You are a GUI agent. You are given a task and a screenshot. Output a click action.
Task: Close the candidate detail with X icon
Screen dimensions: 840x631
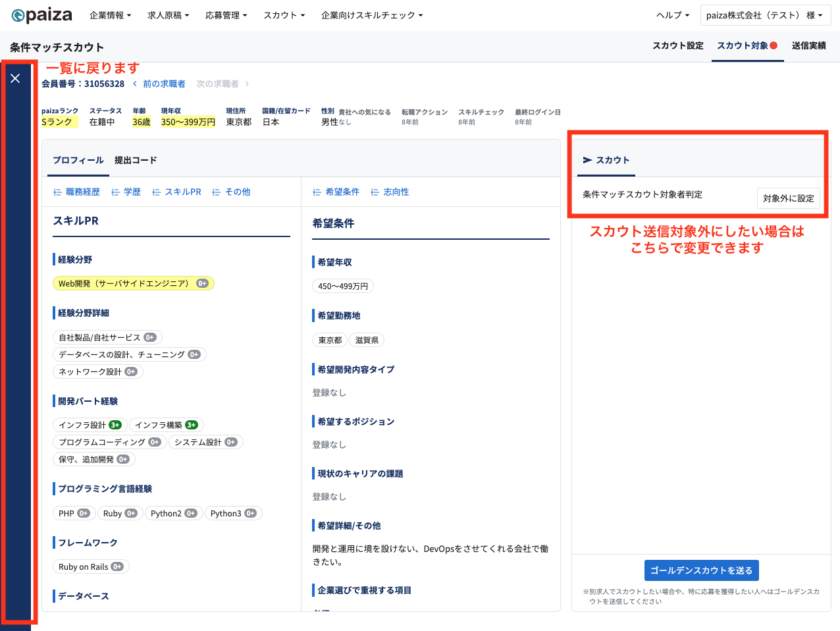point(15,78)
